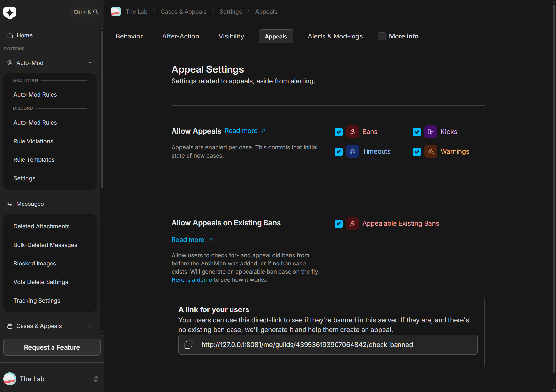
Task: Click the Kicks label text
Action: tap(449, 132)
